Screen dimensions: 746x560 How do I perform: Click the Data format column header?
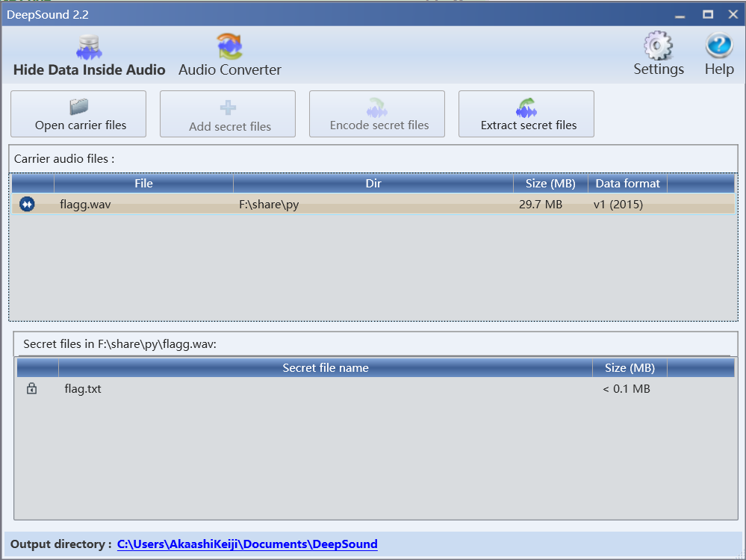[x=627, y=184]
